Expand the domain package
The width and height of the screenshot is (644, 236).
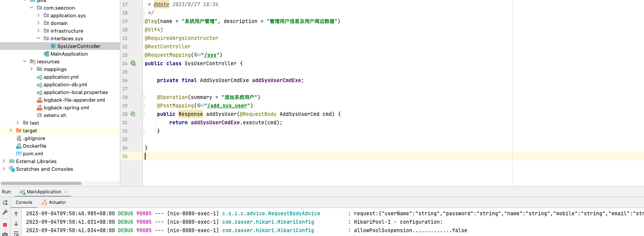click(x=38, y=23)
